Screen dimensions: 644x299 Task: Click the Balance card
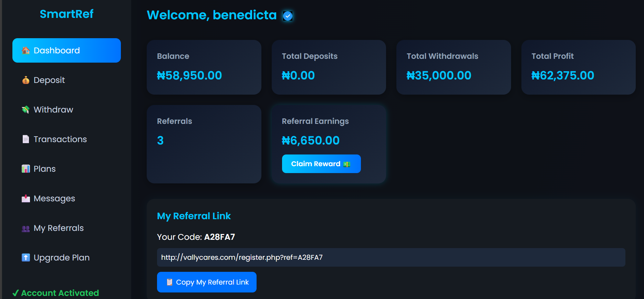coord(204,67)
